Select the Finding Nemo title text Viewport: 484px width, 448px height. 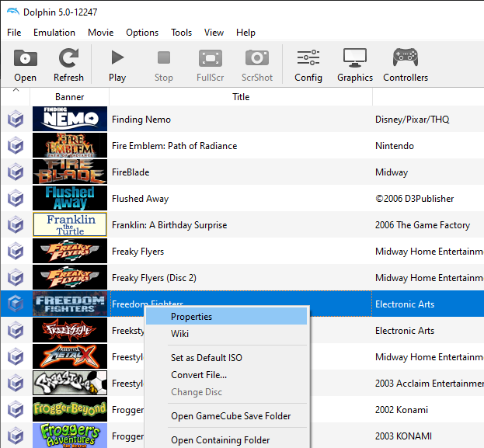pyautogui.click(x=141, y=120)
